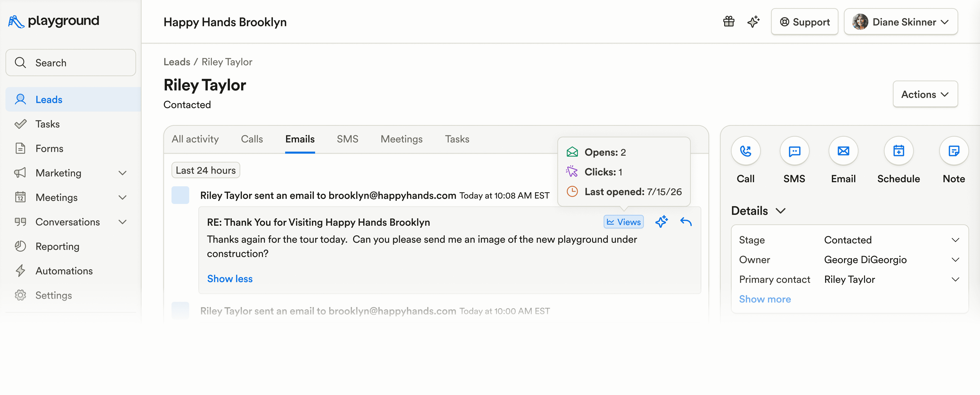Click the 10:08 AM email avatar square
The image size is (980, 395).
180,195
